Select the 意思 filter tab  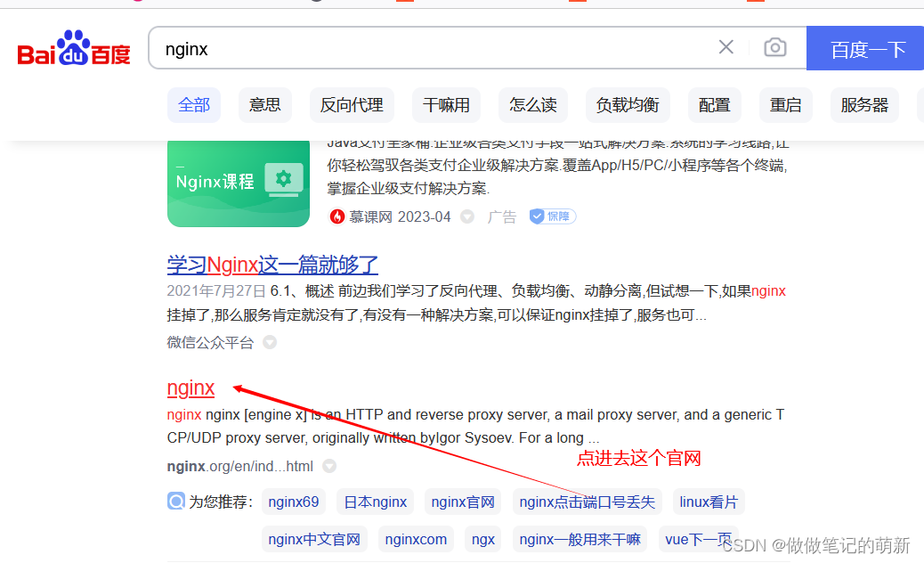point(264,105)
